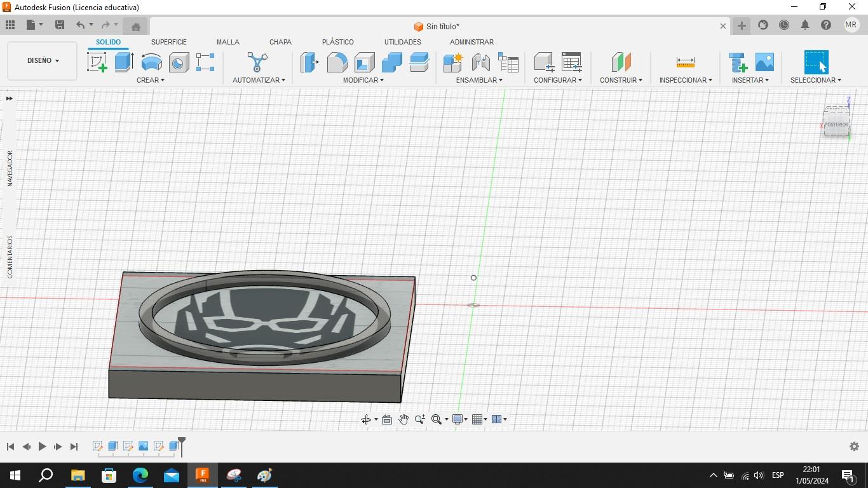This screenshot has height=488, width=868.
Task: Close the Sin título document tab
Action: (722, 26)
